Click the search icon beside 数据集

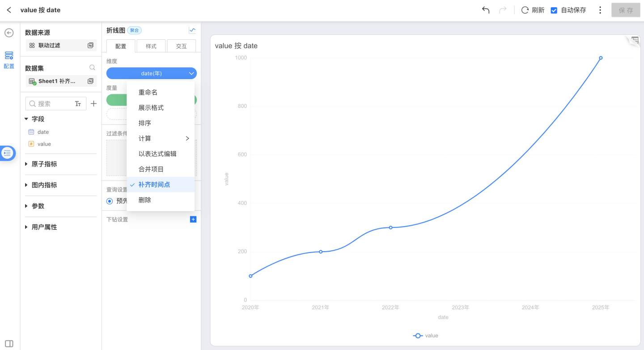click(x=92, y=68)
